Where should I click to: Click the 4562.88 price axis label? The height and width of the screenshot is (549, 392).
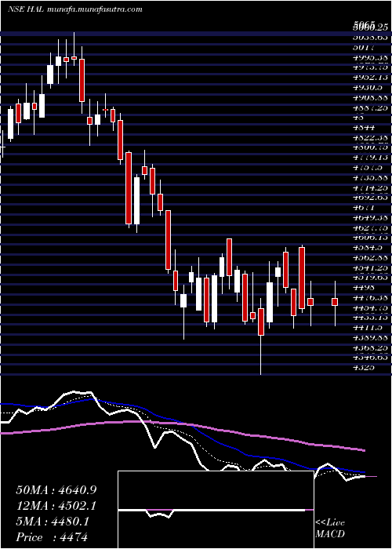click(371, 259)
